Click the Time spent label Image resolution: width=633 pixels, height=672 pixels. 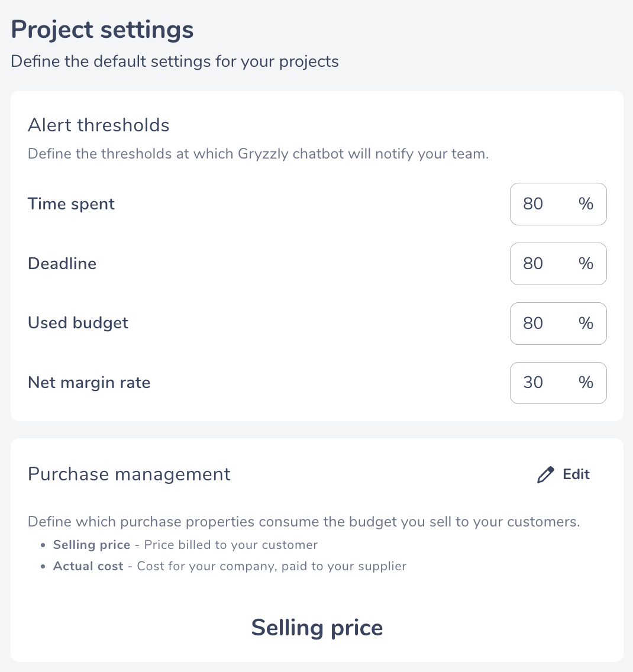[x=71, y=204]
